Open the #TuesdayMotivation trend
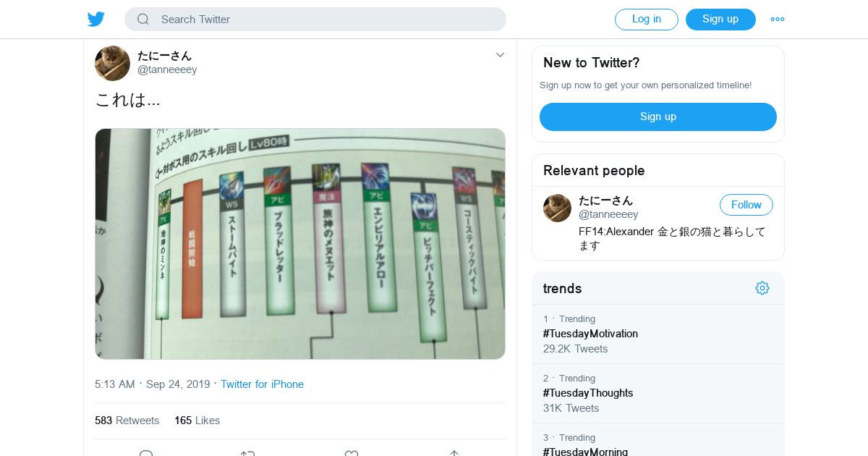Viewport: 868px width, 456px height. tap(590, 334)
